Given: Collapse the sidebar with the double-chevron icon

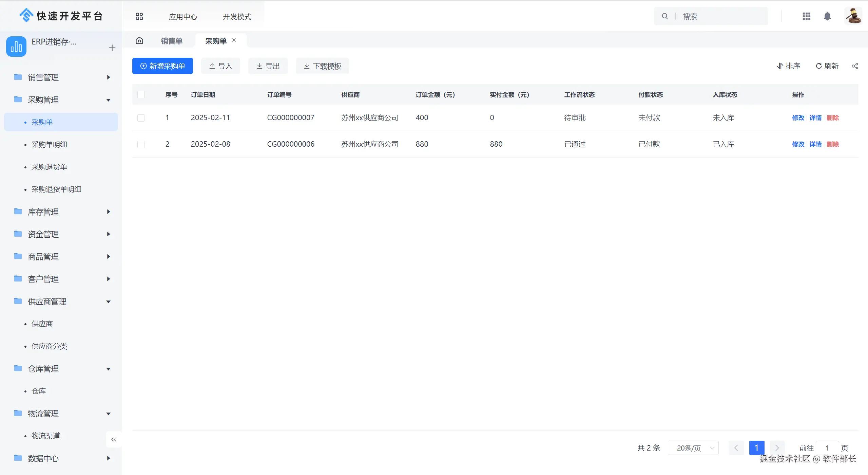Looking at the screenshot, I should 114,439.
